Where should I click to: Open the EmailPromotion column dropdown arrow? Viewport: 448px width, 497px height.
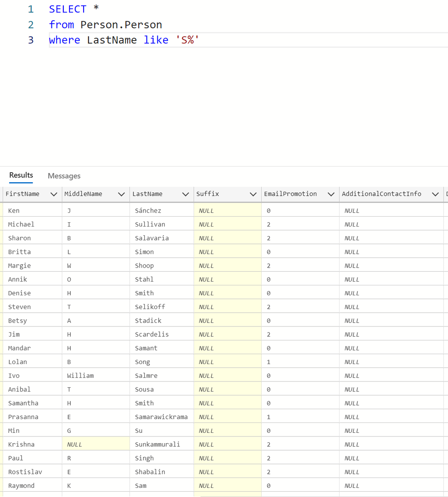click(331, 194)
